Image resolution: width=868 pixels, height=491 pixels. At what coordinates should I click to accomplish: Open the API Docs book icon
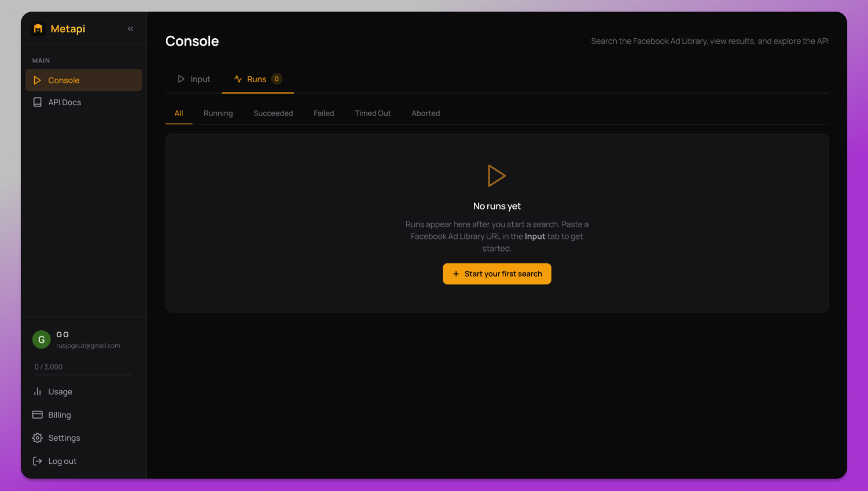tap(38, 102)
